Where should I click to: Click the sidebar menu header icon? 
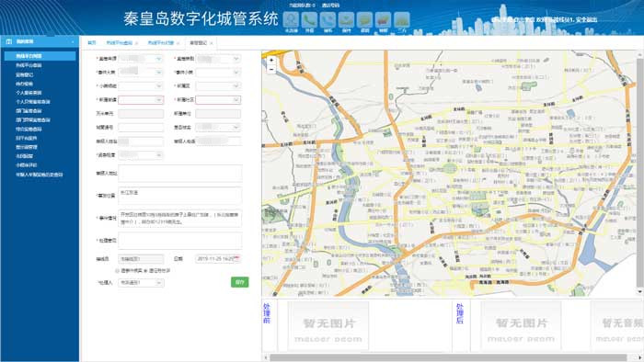tap(9, 41)
